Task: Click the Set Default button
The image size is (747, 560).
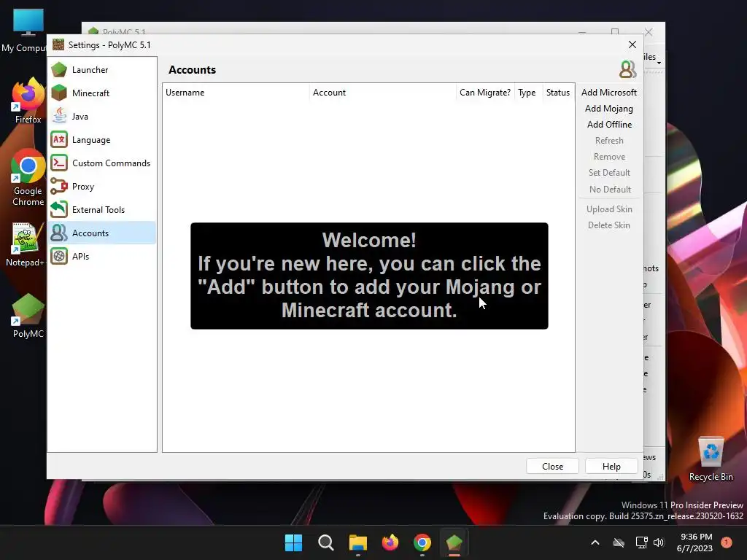Action: pos(609,173)
